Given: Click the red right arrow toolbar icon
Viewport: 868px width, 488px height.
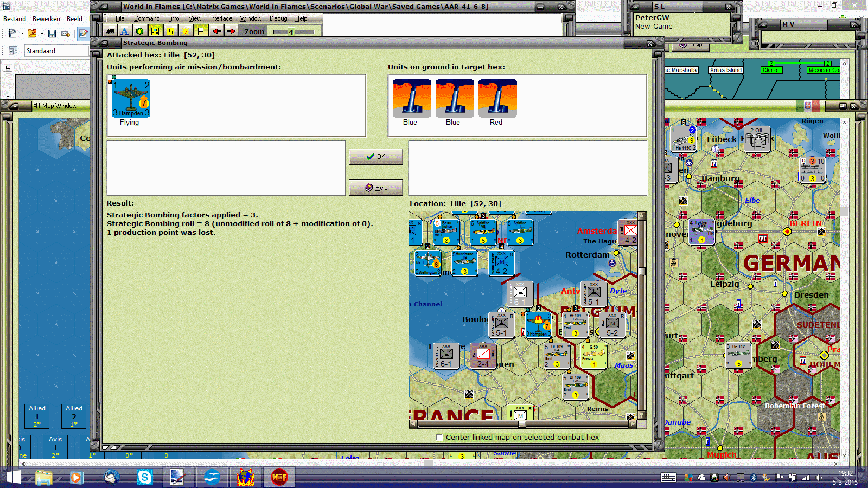Looking at the screenshot, I should click(x=231, y=31).
